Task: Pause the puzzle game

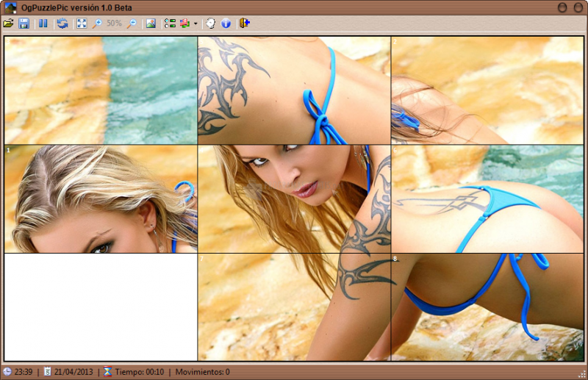Action: [x=43, y=24]
